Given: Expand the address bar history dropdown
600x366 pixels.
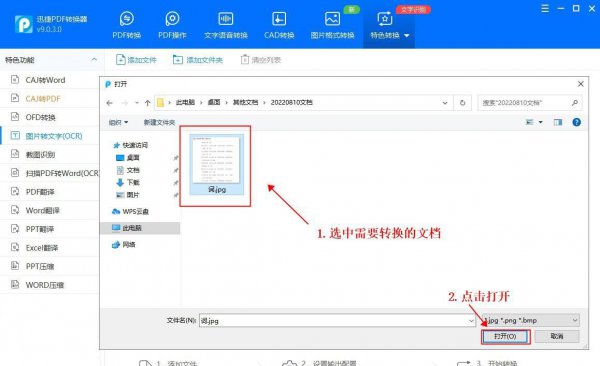Looking at the screenshot, I should tap(445, 103).
